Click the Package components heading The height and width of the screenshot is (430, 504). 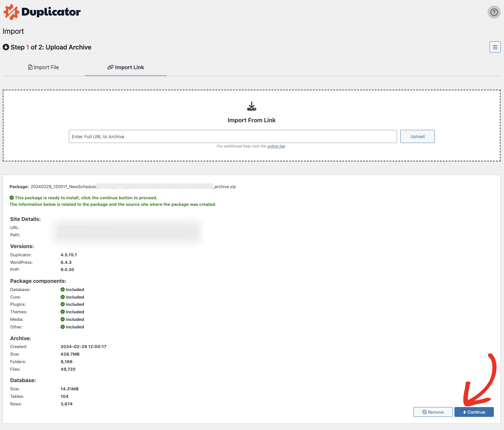pyautogui.click(x=38, y=281)
